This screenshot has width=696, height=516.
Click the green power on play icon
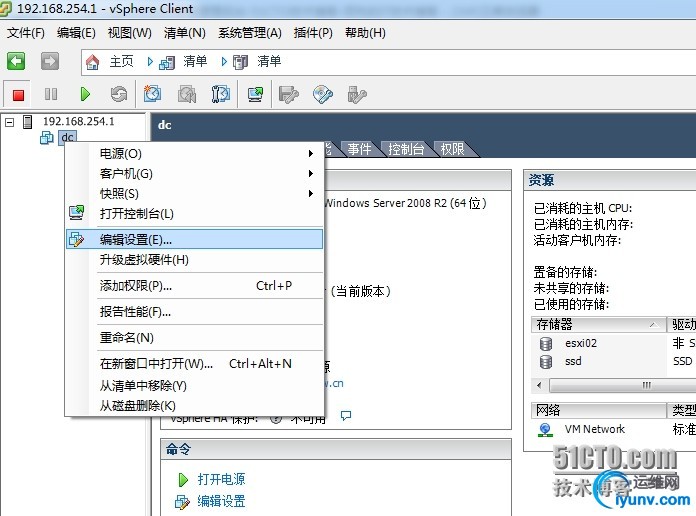[85, 94]
